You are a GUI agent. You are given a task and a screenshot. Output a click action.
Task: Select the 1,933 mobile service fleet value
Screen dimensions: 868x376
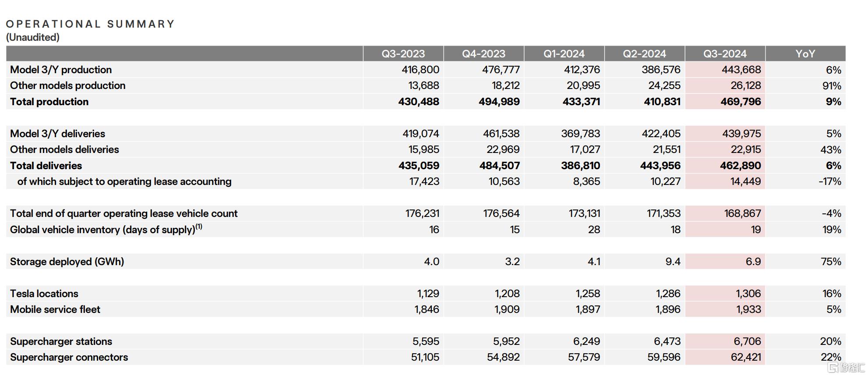pos(748,309)
